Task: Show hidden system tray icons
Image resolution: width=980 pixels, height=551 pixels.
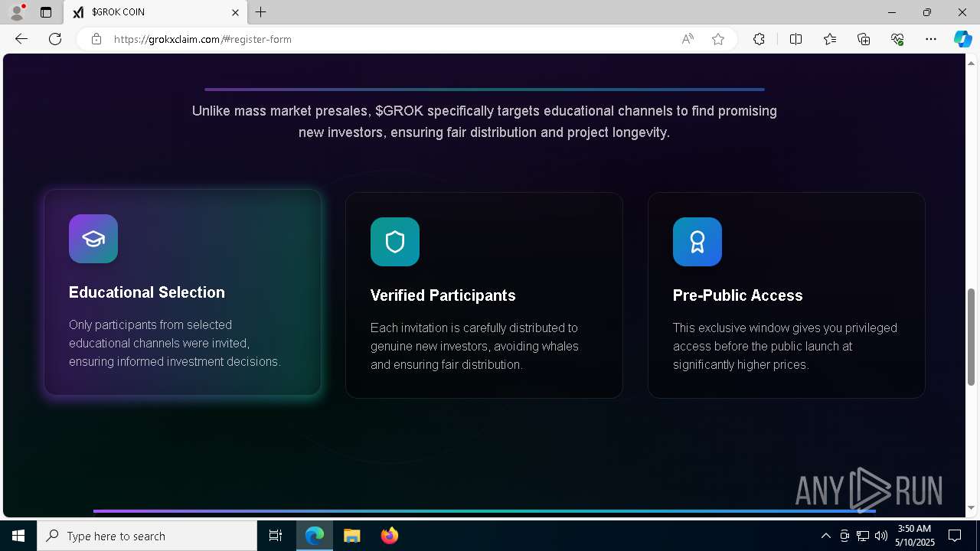Action: point(825,536)
